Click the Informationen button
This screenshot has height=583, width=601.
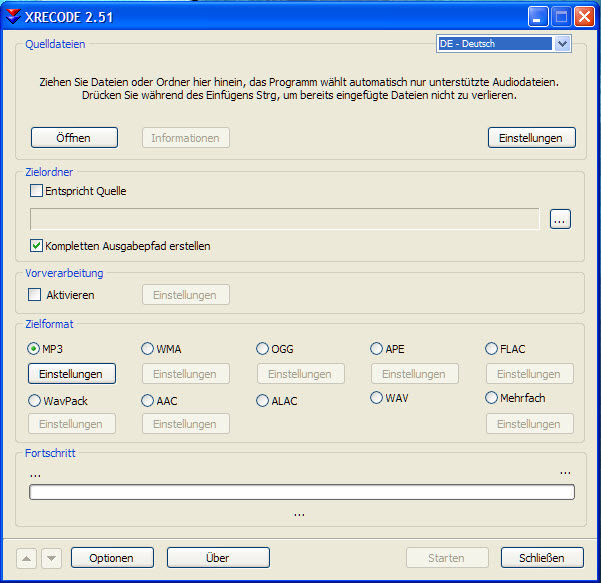point(186,138)
